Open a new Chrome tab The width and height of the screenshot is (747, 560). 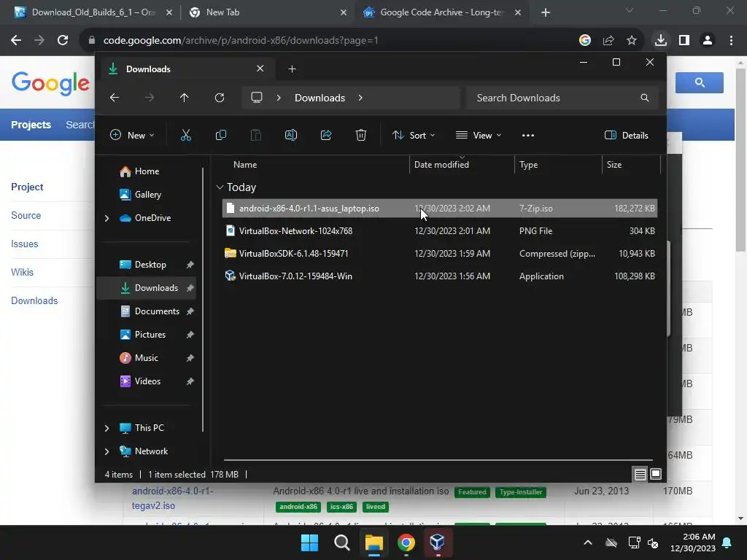click(546, 13)
